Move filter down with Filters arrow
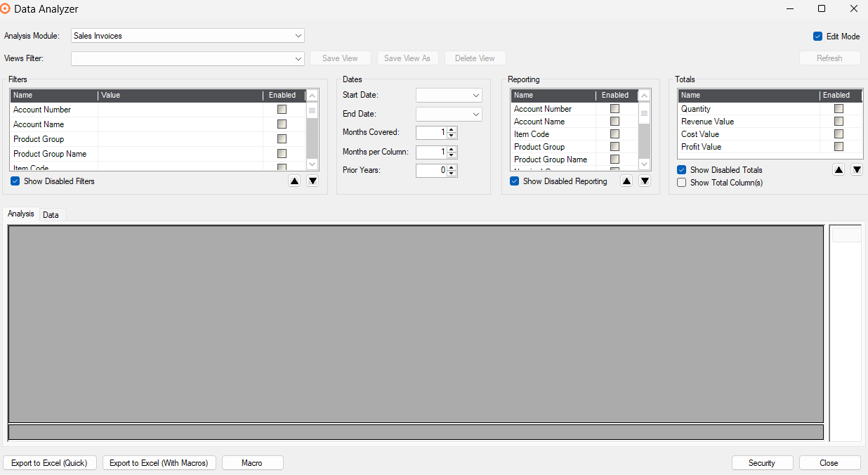Image resolution: width=868 pixels, height=475 pixels. [313, 181]
